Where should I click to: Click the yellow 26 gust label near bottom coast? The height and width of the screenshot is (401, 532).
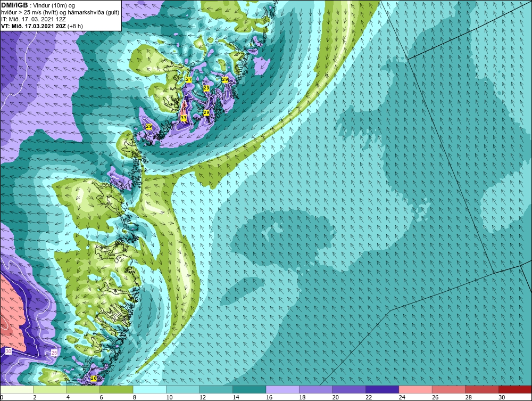[x=94, y=378]
